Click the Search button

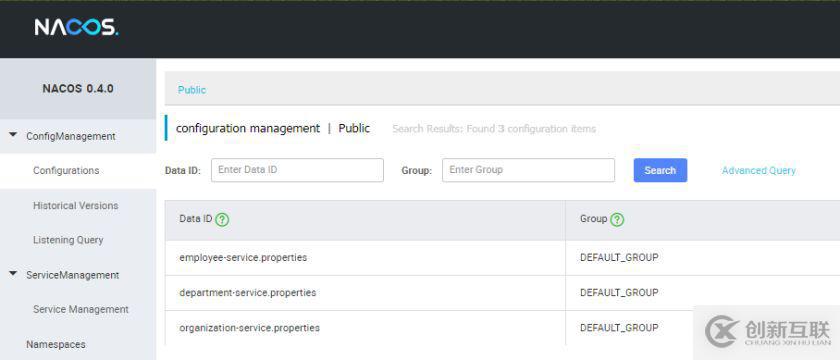point(660,170)
